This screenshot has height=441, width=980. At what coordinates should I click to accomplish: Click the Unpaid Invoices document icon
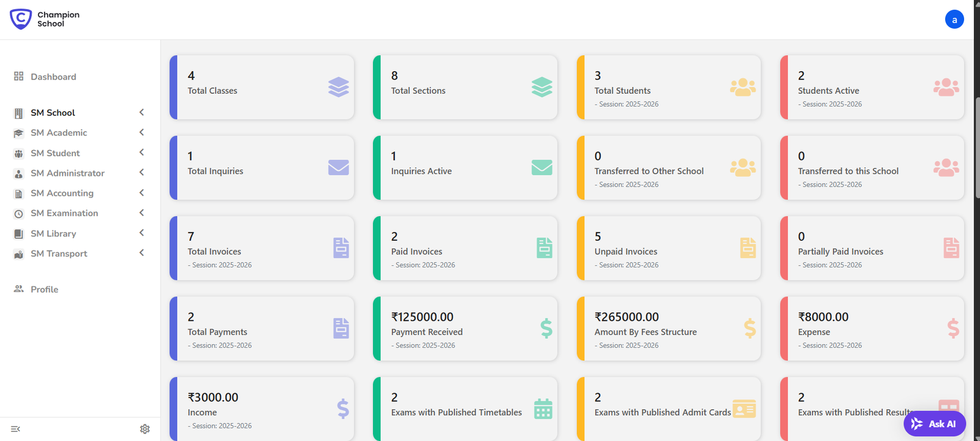(747, 248)
